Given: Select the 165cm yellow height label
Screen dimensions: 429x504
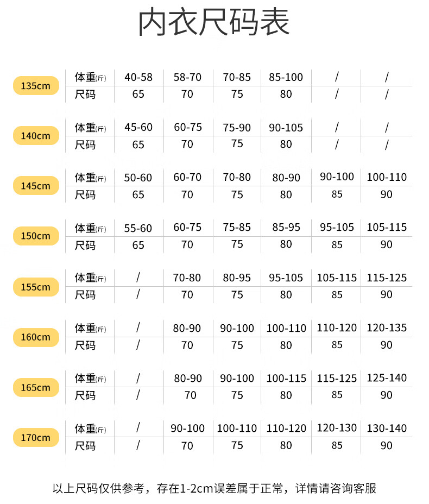Looking at the screenshot, I should [36, 387].
